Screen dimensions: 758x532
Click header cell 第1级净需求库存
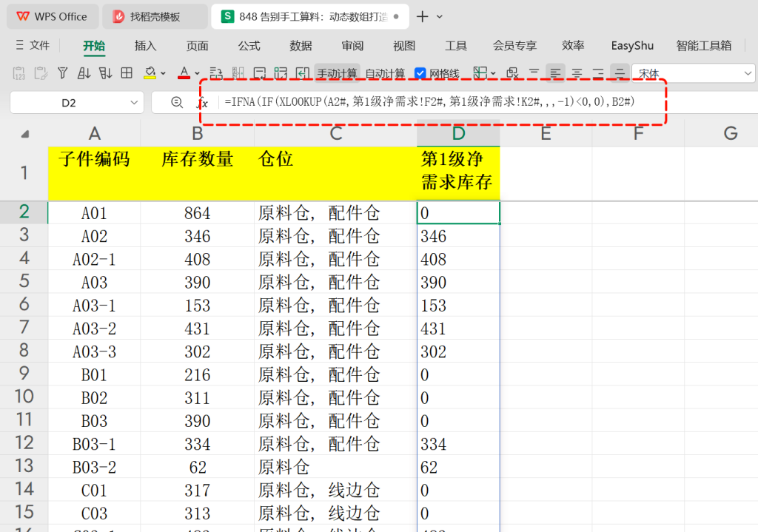pyautogui.click(x=458, y=173)
